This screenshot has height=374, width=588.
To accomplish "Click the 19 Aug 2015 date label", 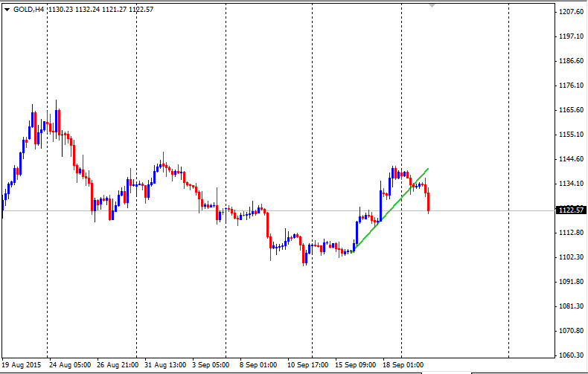I will point(22,365).
